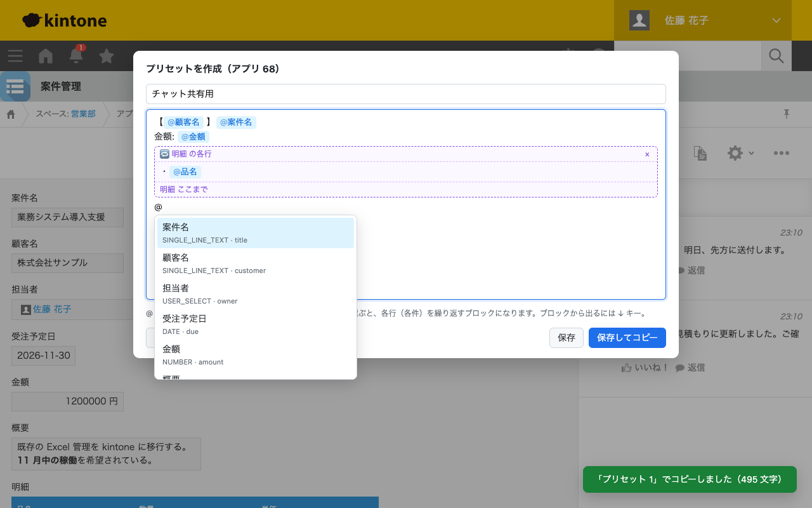
Task: Click the loop icon of 明細 の各行
Action: [x=164, y=154]
